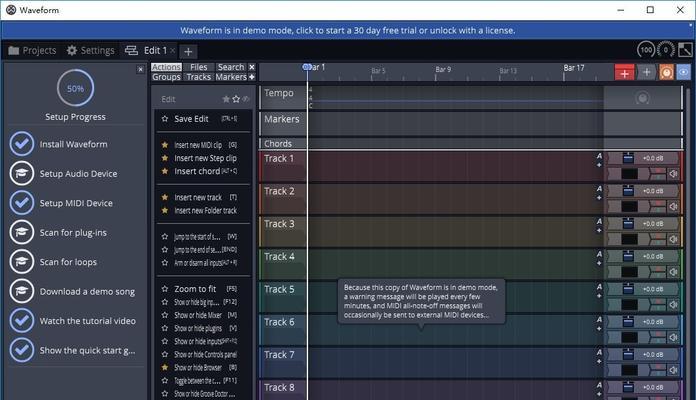
Task: Click the grey plus button beside the red one
Action: click(x=646, y=72)
